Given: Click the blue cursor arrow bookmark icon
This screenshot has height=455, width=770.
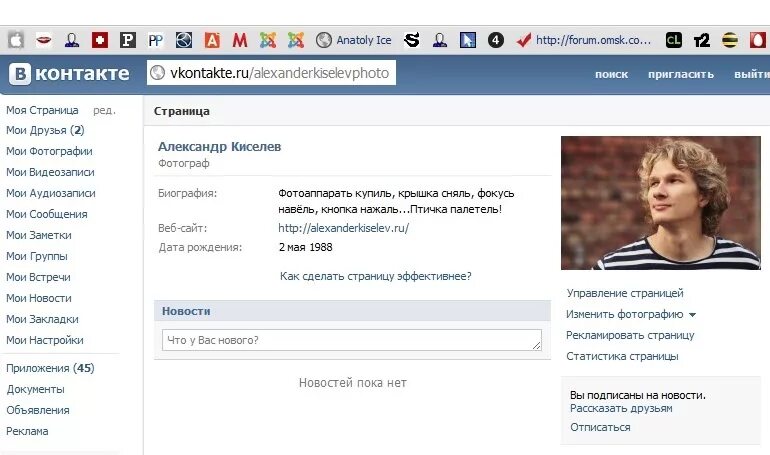Looking at the screenshot, I should 468,40.
